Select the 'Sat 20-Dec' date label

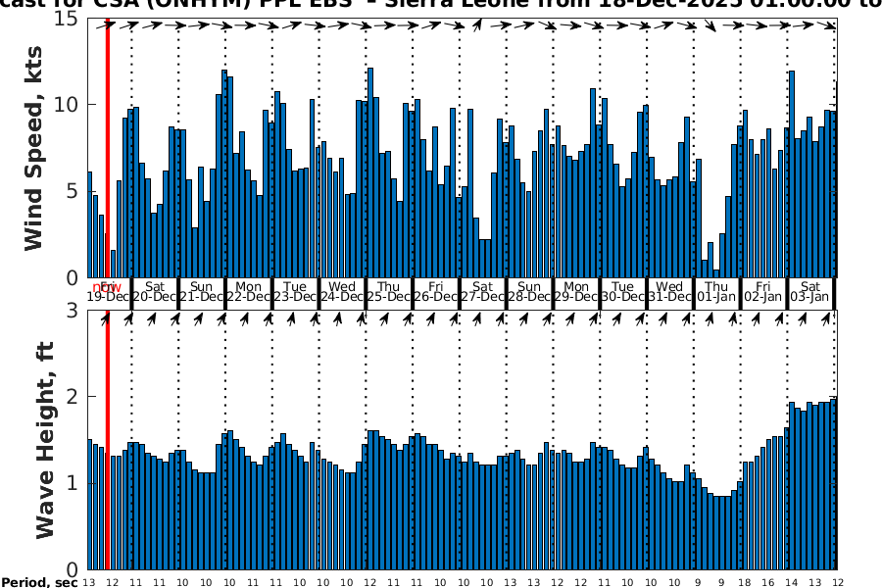(x=154, y=291)
